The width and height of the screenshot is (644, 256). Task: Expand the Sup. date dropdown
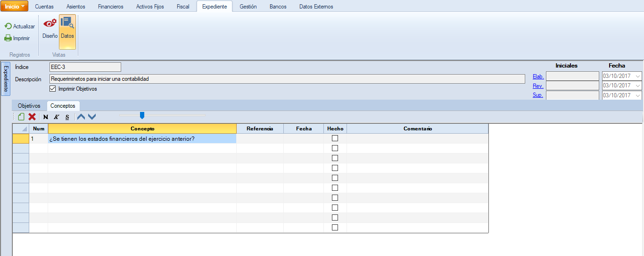pyautogui.click(x=638, y=95)
